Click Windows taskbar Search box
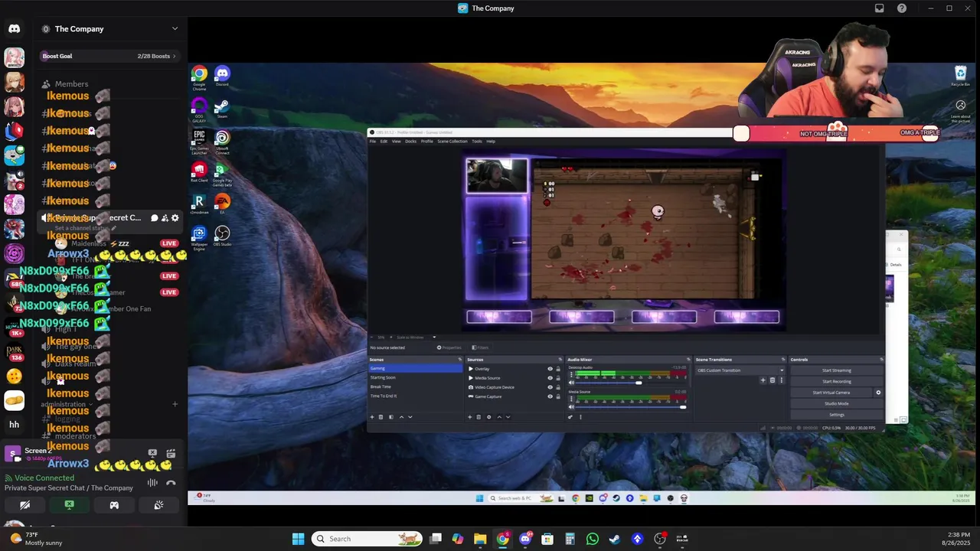 click(366, 539)
